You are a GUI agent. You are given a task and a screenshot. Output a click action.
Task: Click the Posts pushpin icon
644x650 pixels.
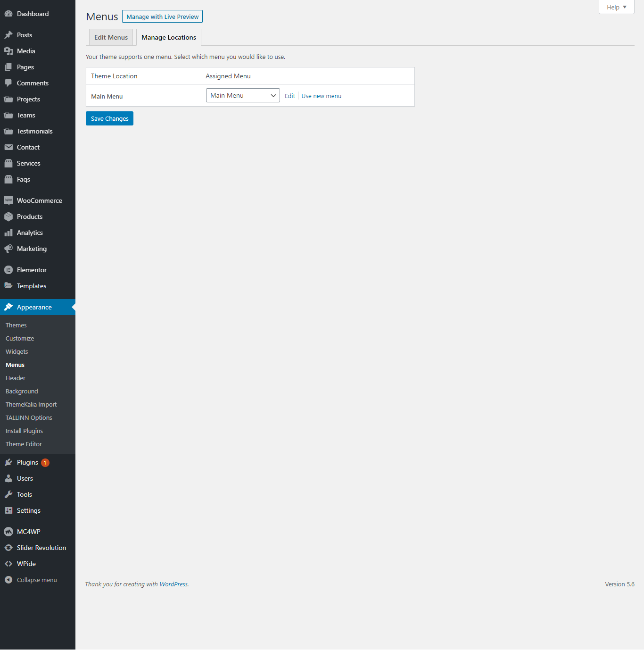click(8, 35)
